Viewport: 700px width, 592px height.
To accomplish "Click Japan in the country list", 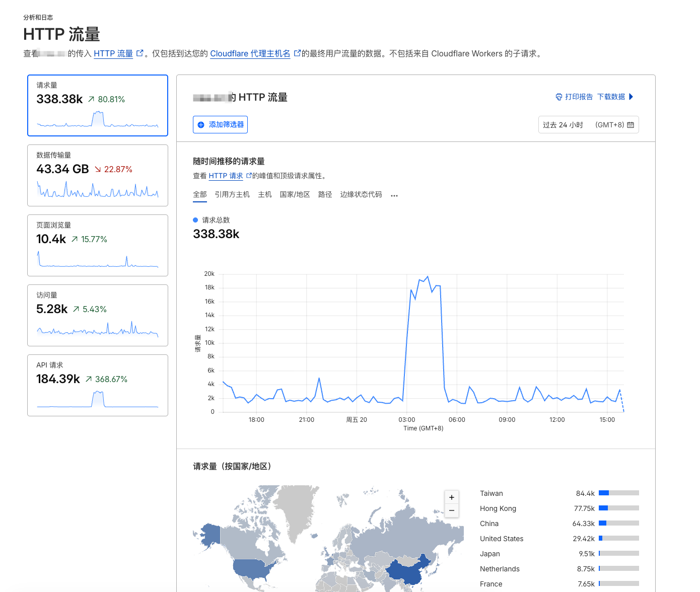I will pyautogui.click(x=490, y=554).
